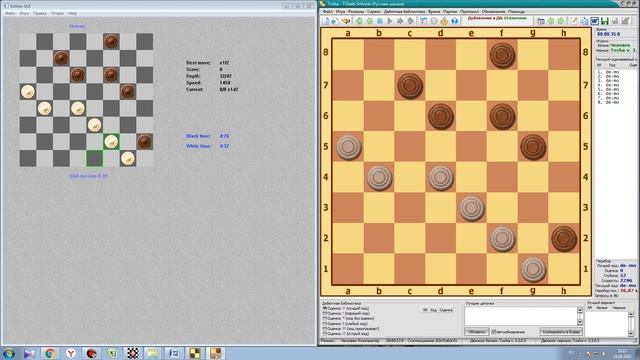This screenshot has height=360, width=640.
Task: Open the Help menu in Kallisto window
Action: click(x=72, y=13)
